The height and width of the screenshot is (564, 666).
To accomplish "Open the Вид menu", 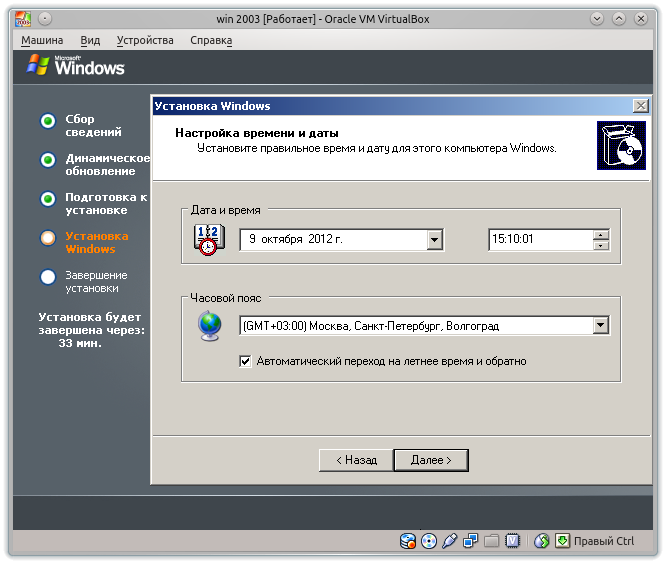I will coord(90,40).
